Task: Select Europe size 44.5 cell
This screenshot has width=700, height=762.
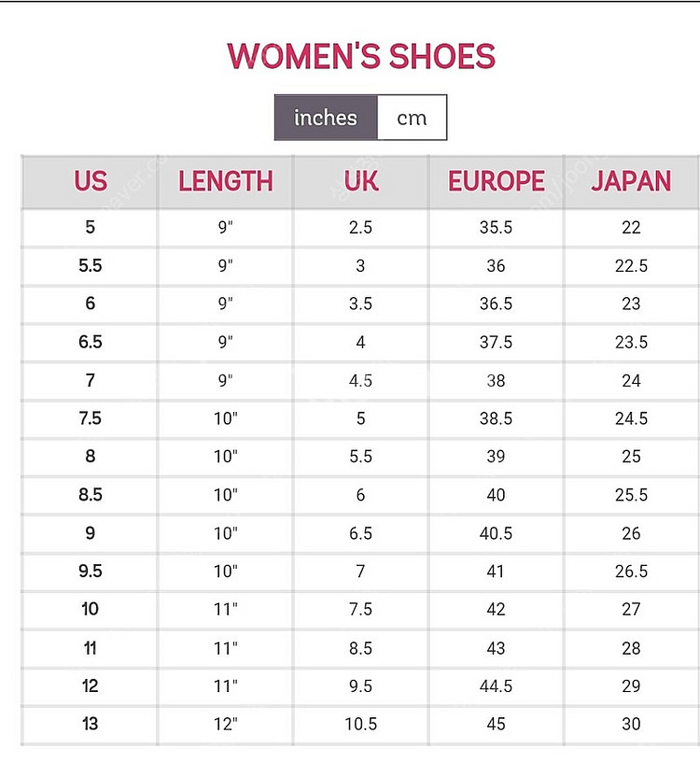Action: [x=496, y=686]
